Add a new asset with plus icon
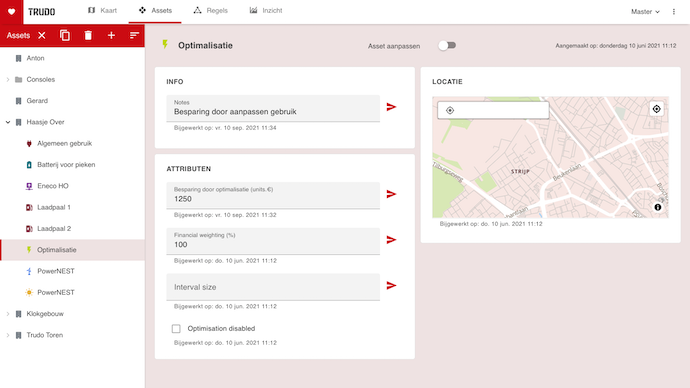690x388 pixels. [111, 36]
